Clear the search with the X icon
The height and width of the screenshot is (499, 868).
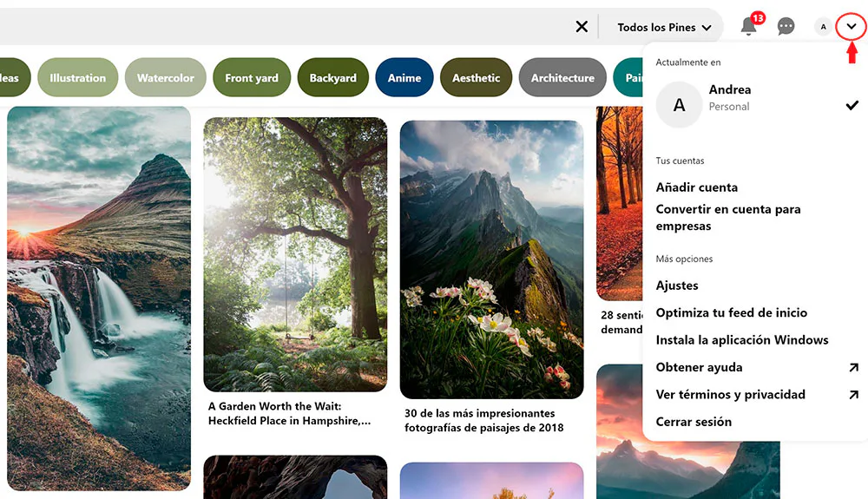pos(582,27)
